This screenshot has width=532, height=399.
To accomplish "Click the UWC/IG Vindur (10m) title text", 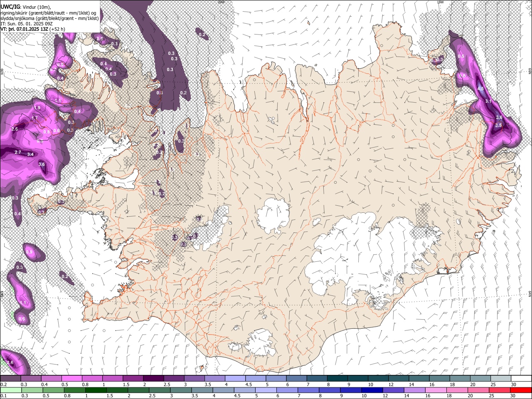I will click(x=25, y=7).
